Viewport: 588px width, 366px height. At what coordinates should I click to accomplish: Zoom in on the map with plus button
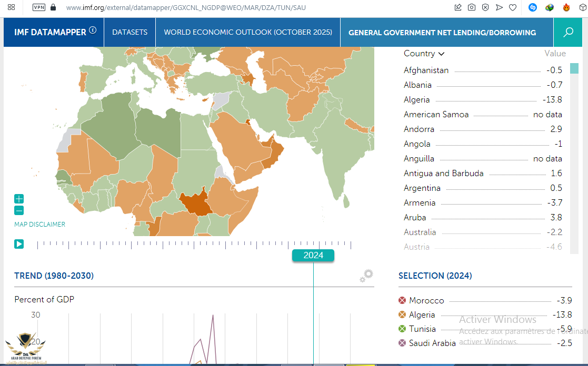coord(19,199)
